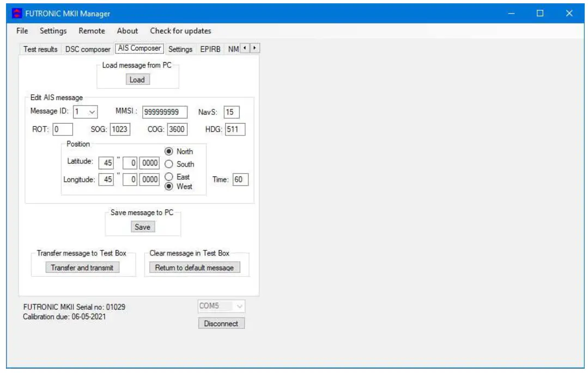
Task: Open the About menu
Action: 128,30
